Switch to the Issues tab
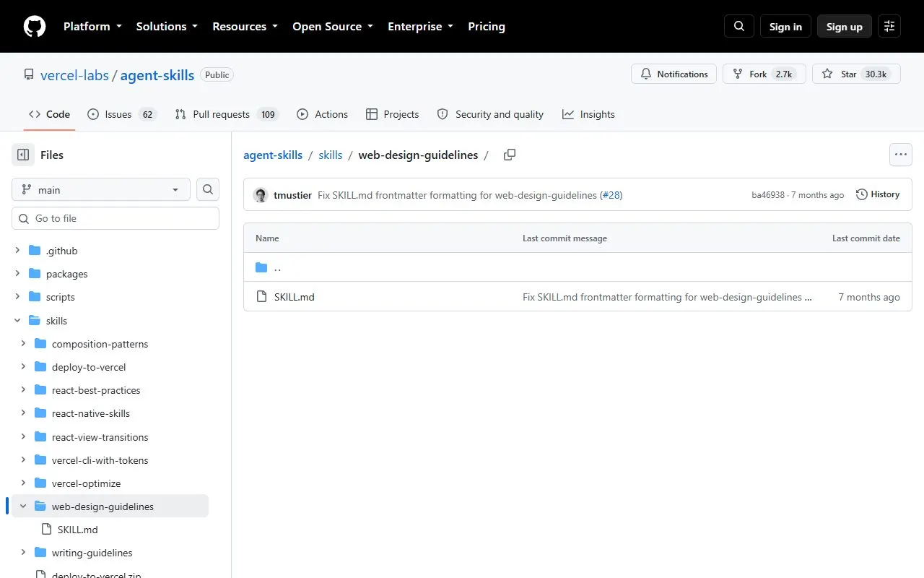This screenshot has height=578, width=924. point(121,114)
